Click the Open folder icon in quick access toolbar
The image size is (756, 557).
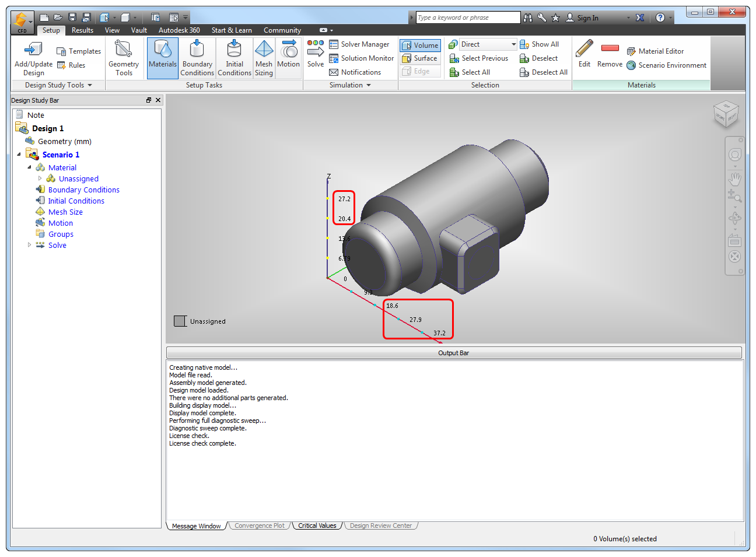pos(58,17)
